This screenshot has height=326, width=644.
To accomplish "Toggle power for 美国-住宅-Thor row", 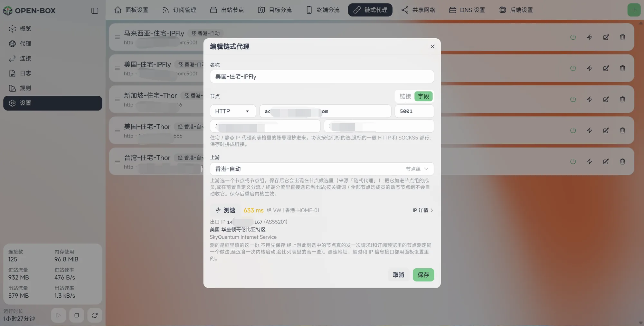I will [x=573, y=130].
